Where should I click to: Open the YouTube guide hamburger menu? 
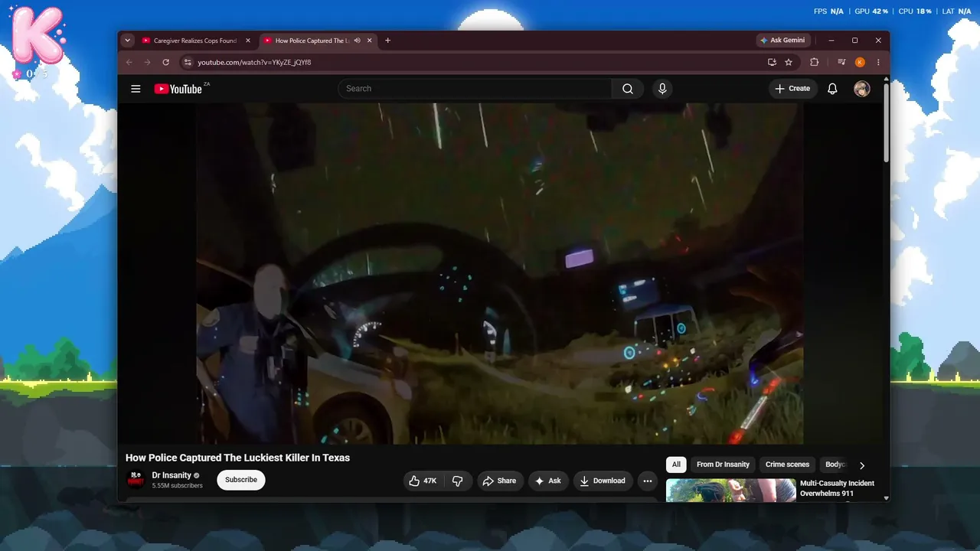point(136,89)
